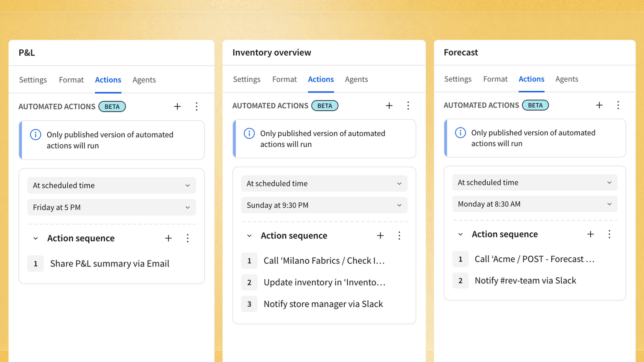Image resolution: width=644 pixels, height=362 pixels.
Task: Click info icon in Inventory overview notice
Action: tap(249, 133)
